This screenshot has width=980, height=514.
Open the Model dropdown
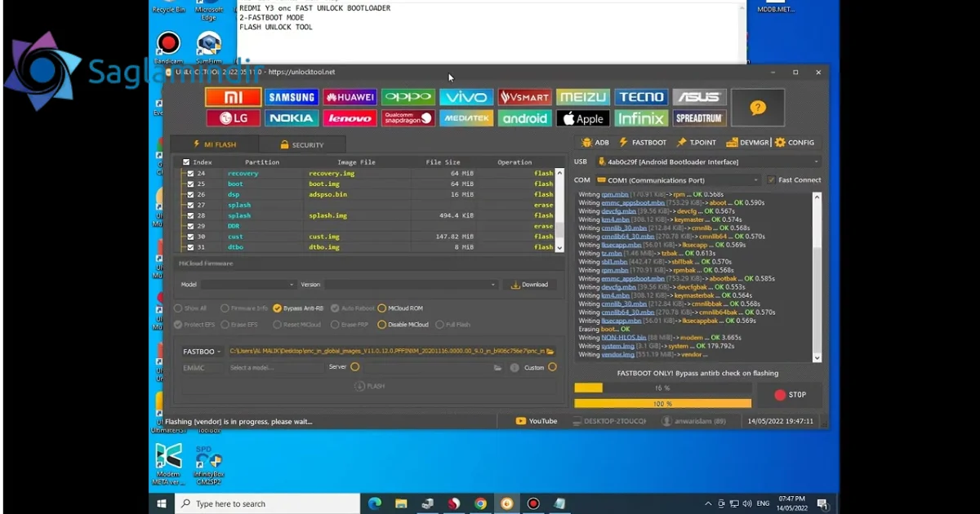(x=248, y=285)
